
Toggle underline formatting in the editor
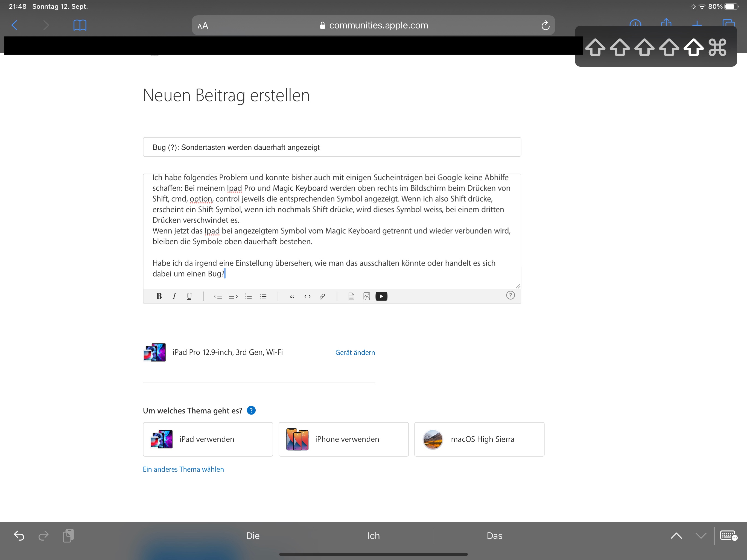tap(189, 296)
